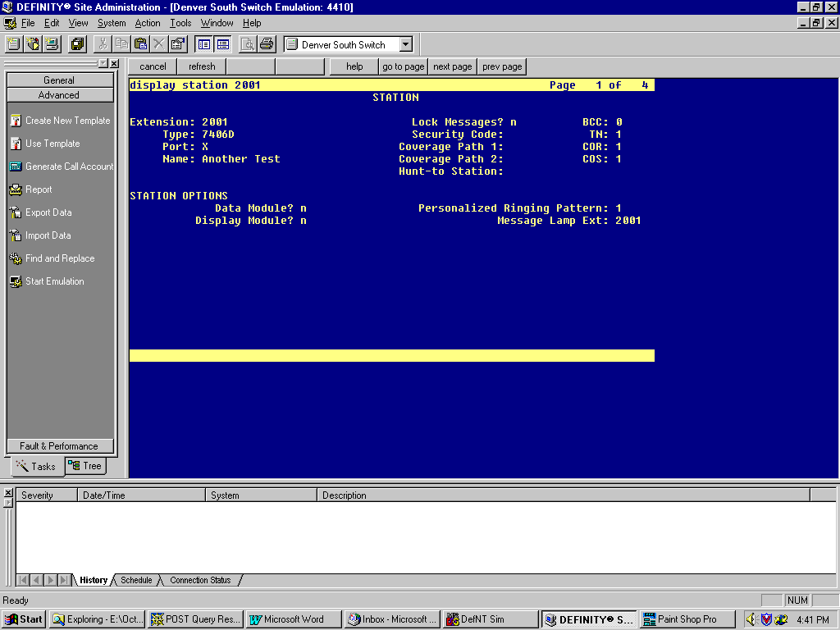840x630 pixels.
Task: Expand the Denver South Switch dropdown
Action: (x=406, y=44)
